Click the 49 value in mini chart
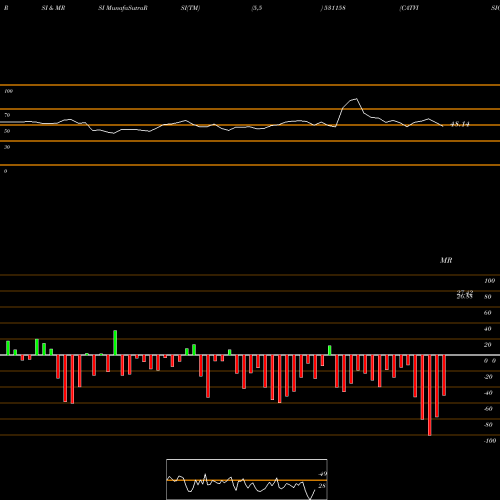The image size is (500, 500). [x=322, y=474]
